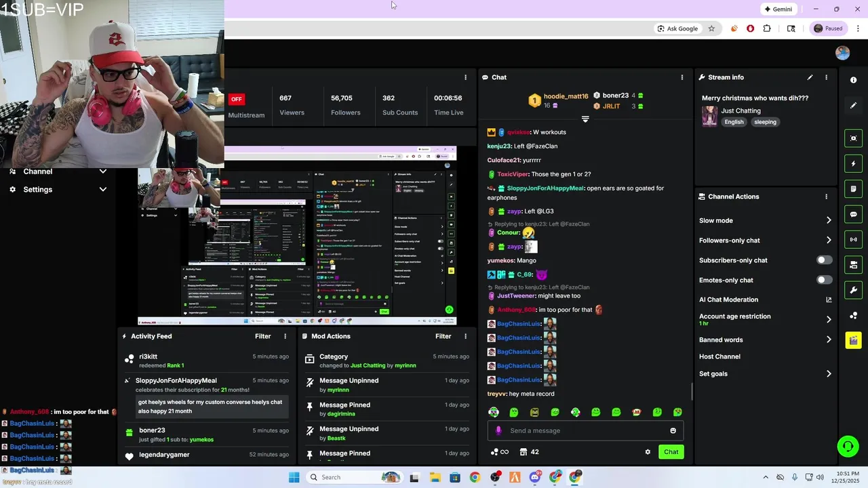Toggle the Multistream OFF switch
The image size is (868, 488).
coord(236,99)
